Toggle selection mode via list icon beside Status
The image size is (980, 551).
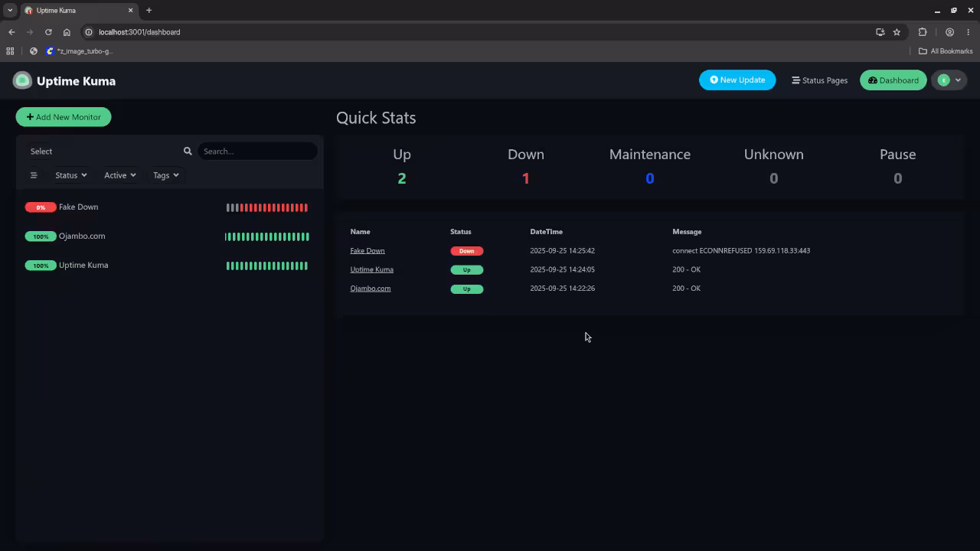click(34, 175)
